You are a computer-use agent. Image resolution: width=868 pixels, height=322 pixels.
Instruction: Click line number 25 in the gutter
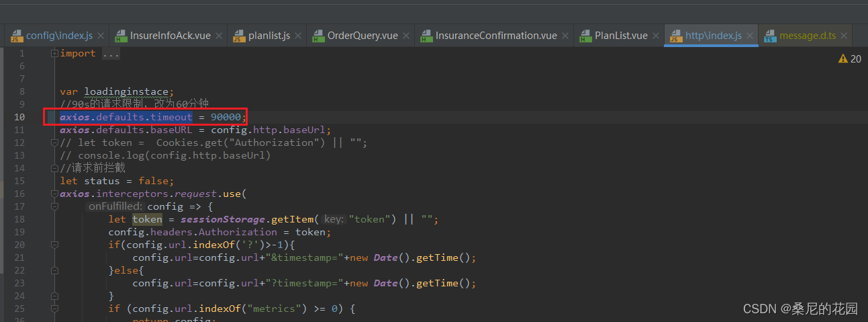(19, 309)
